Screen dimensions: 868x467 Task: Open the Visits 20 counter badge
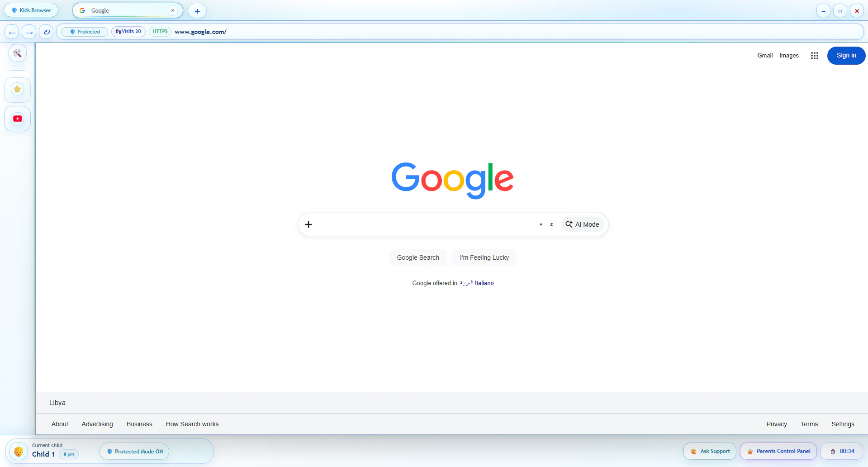coord(128,32)
